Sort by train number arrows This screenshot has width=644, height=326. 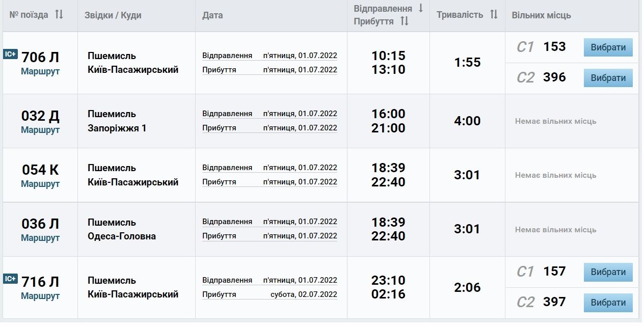[x=59, y=15]
